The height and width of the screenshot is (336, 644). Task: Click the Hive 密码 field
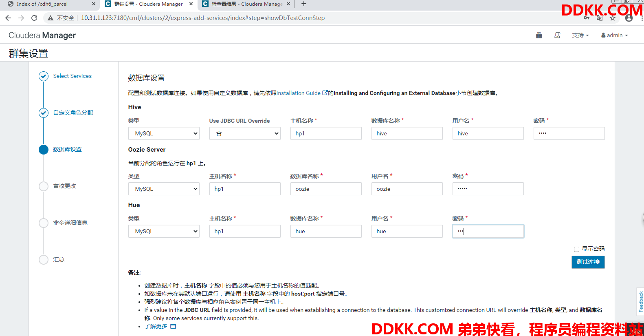tap(569, 133)
